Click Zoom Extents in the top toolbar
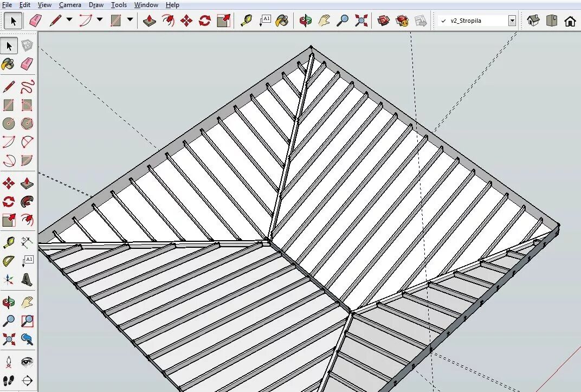 (361, 21)
